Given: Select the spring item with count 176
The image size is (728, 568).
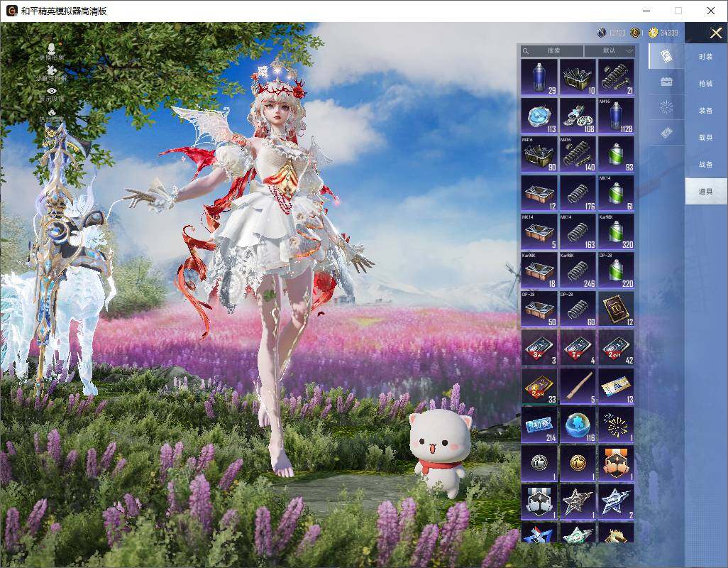Looking at the screenshot, I should click(x=578, y=193).
